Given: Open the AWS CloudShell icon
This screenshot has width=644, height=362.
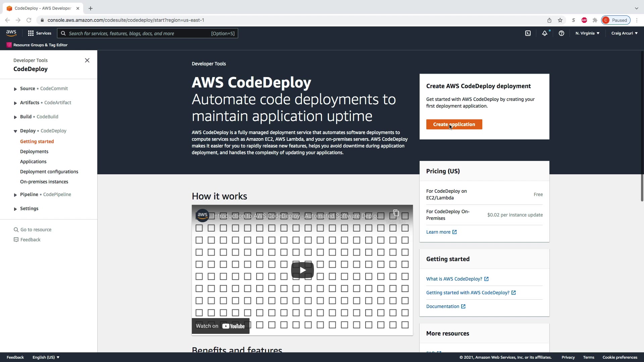Looking at the screenshot, I should tap(528, 33).
